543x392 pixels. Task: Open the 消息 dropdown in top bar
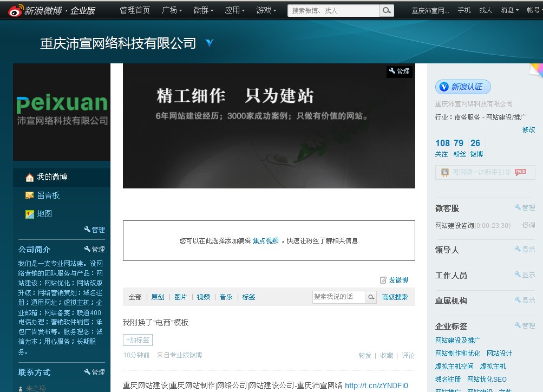pos(509,10)
